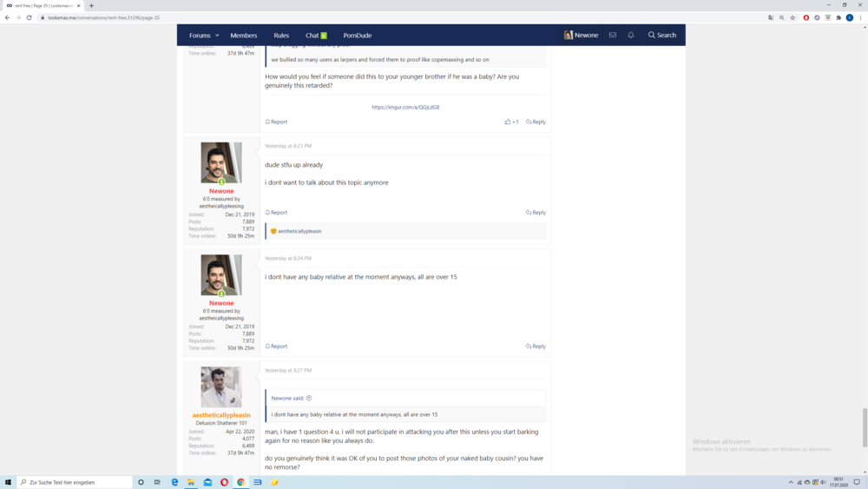Report the post with the imgur link

coord(276,122)
